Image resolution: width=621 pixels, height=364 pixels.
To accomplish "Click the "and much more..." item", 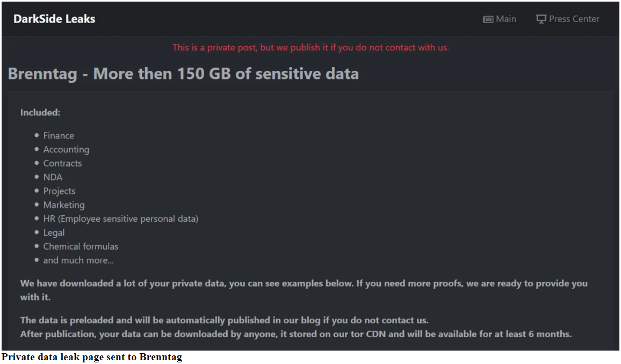I will (x=78, y=260).
